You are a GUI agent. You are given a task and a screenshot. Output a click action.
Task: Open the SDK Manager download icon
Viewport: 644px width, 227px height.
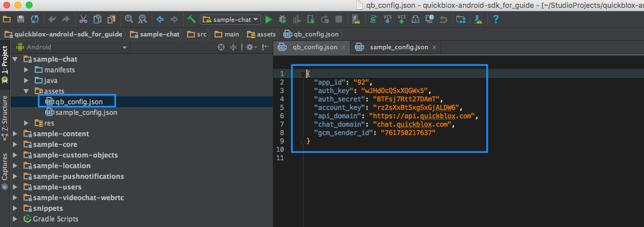pyautogui.click(x=478, y=19)
